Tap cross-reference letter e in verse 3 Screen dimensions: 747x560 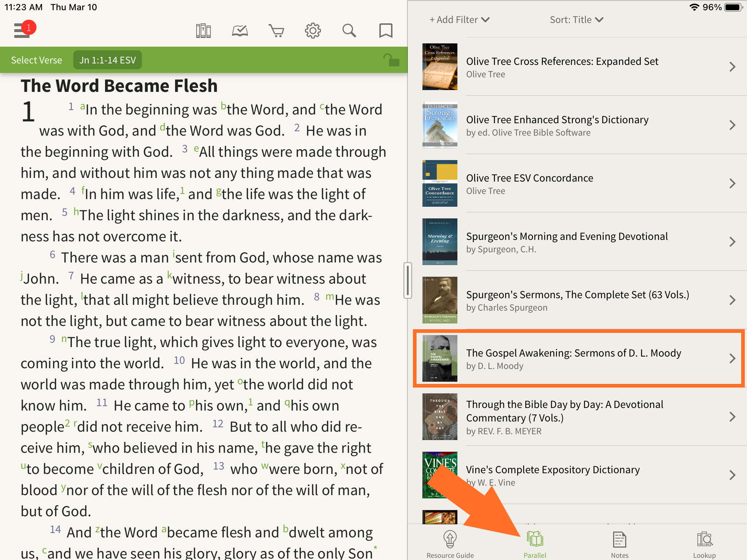[196, 149]
